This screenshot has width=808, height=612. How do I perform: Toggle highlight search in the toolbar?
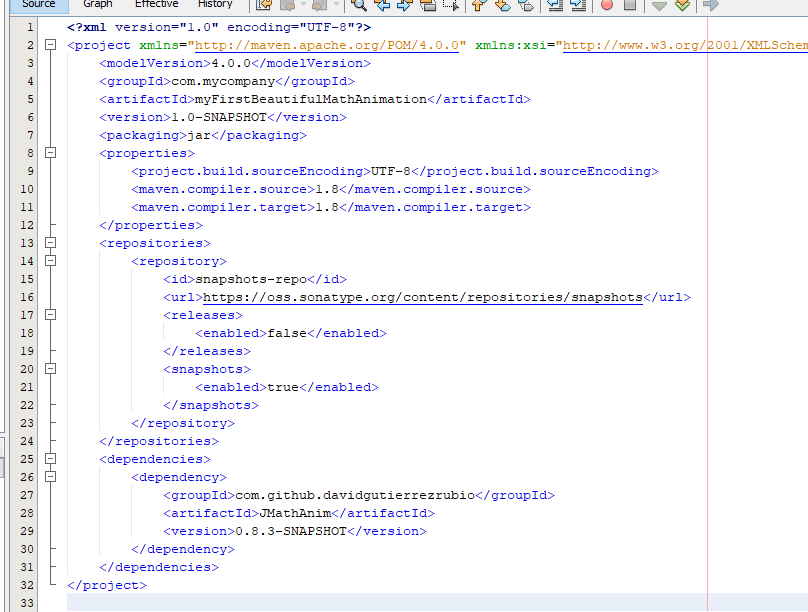pos(427,5)
